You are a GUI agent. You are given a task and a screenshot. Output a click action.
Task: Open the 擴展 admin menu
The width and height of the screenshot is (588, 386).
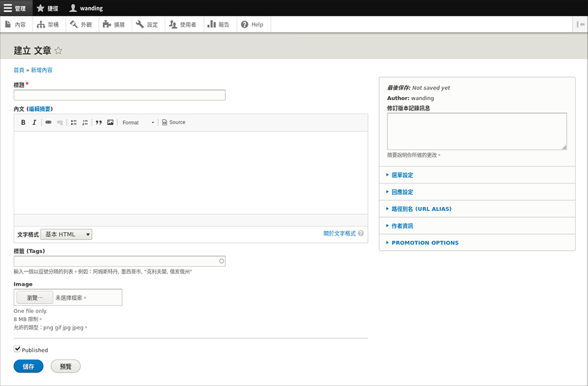(x=113, y=25)
